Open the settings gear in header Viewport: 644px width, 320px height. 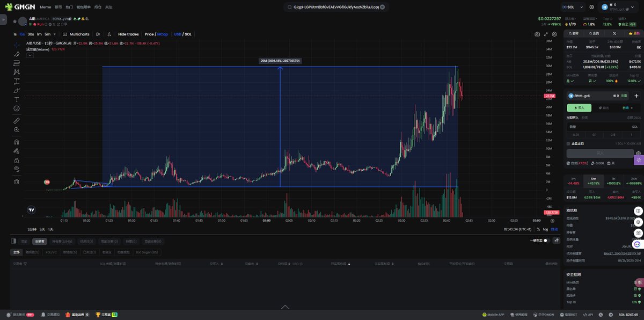[x=592, y=8]
